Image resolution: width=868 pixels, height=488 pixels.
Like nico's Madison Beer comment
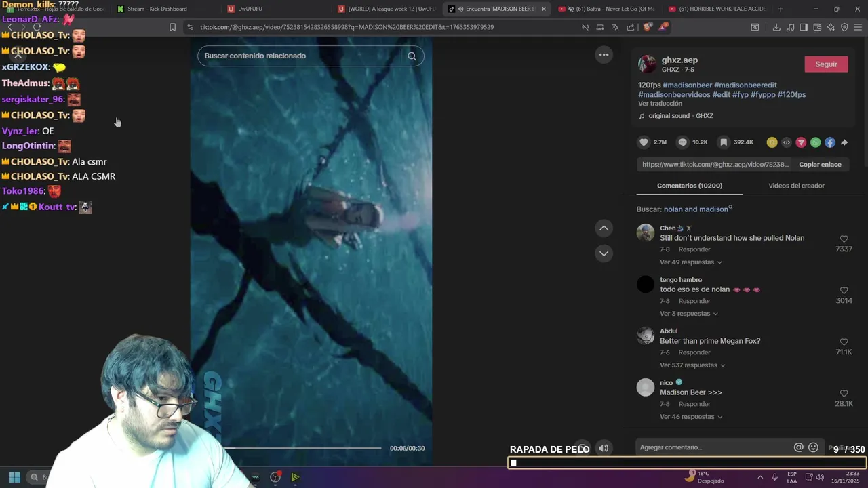coord(844,394)
